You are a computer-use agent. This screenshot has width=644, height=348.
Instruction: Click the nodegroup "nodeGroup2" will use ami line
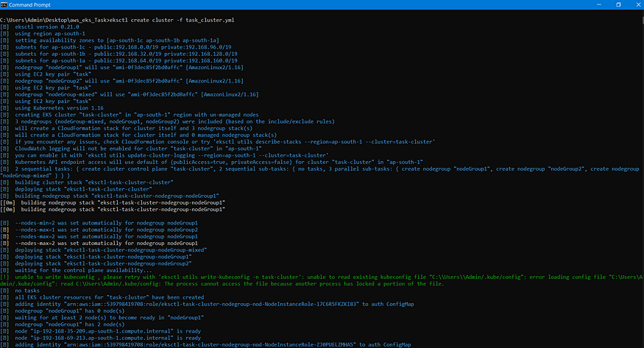tap(129, 81)
